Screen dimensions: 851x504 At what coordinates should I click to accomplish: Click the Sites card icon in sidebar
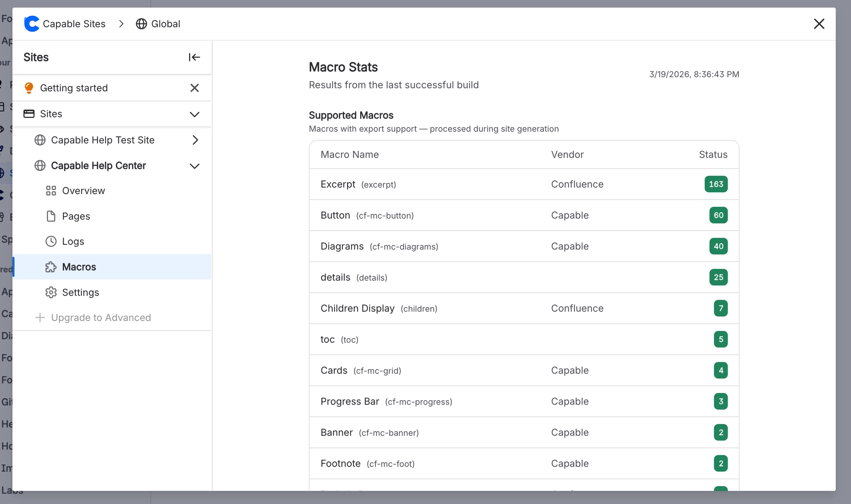tap(29, 114)
